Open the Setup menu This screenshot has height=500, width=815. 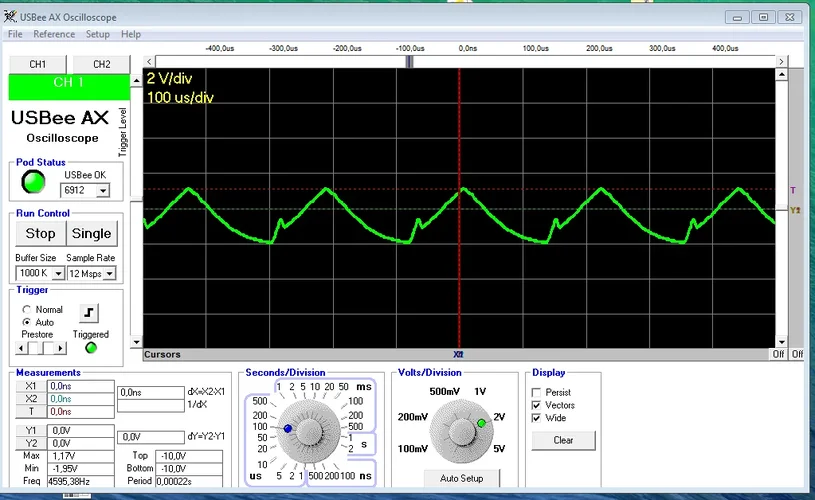click(x=97, y=34)
